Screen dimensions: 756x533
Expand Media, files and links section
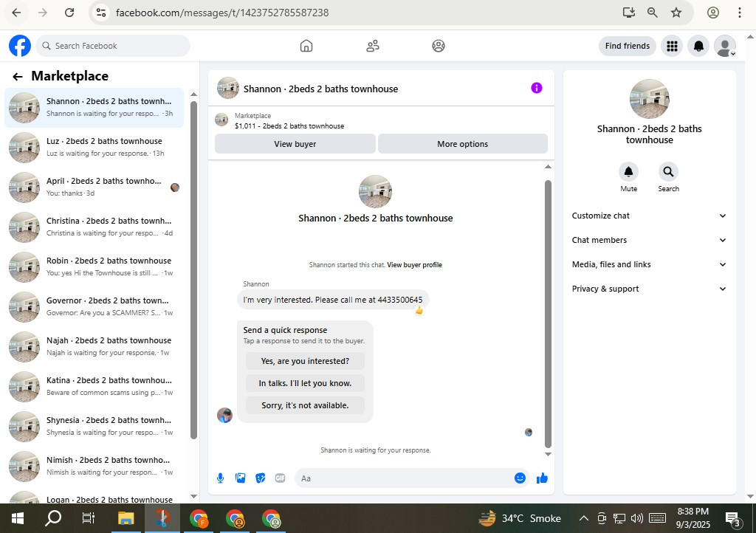click(x=649, y=264)
